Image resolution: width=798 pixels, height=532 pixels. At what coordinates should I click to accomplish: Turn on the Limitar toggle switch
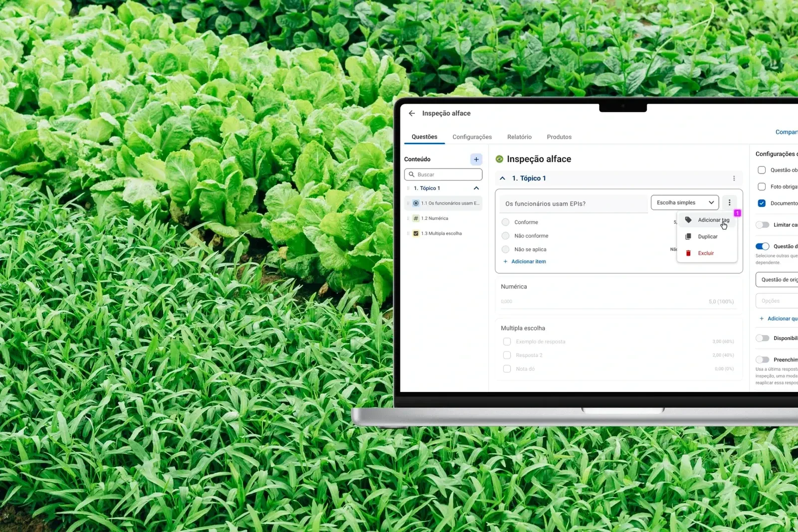[x=762, y=225]
